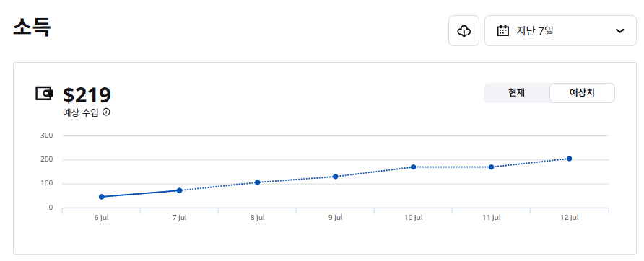Image resolution: width=644 pixels, height=261 pixels.
Task: Switch to the 현재 view
Action: coord(516,93)
